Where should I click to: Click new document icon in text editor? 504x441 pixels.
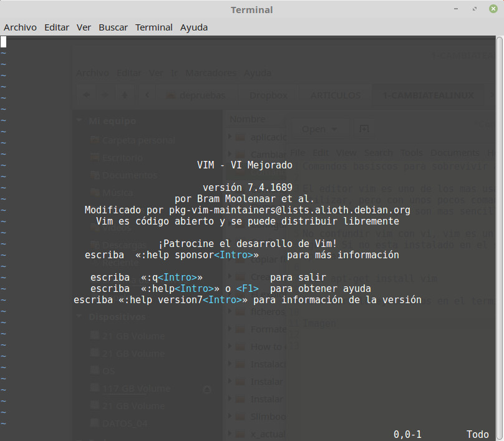364,129
